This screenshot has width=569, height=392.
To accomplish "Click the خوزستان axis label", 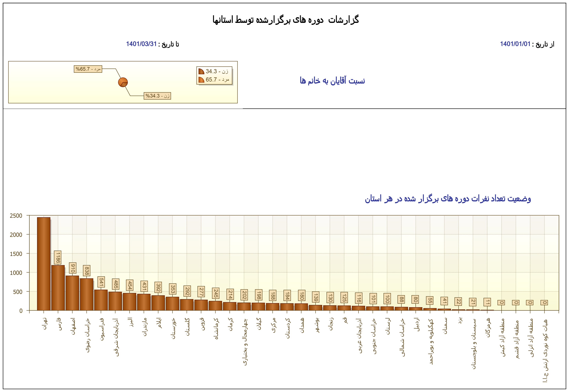I will 173,328.
